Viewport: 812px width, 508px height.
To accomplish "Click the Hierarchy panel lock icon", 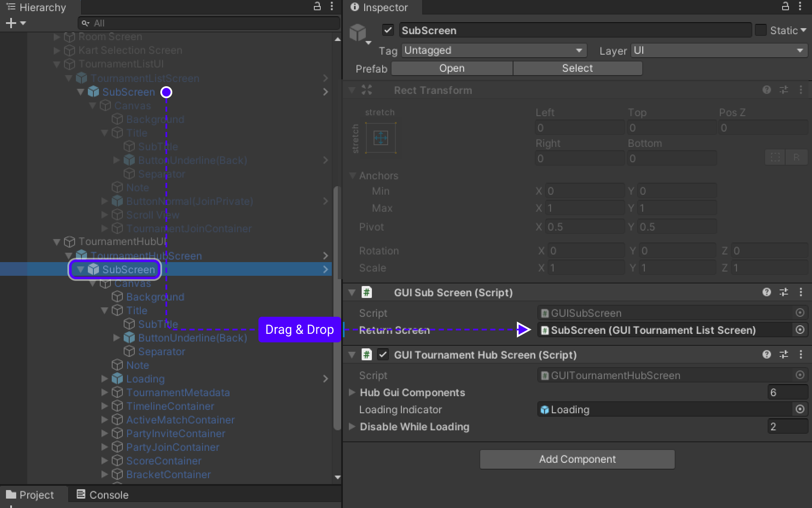I will [x=317, y=6].
